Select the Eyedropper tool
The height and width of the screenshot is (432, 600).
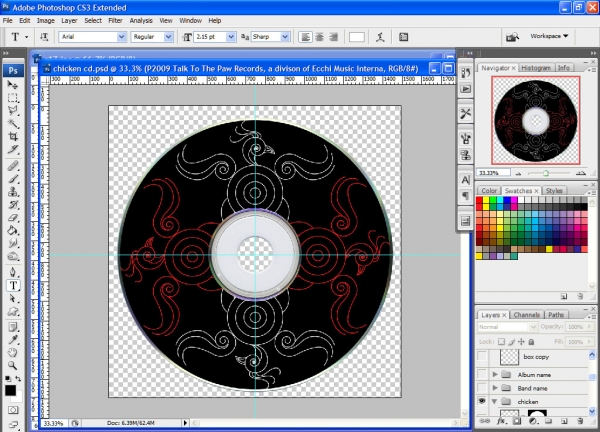(x=13, y=340)
